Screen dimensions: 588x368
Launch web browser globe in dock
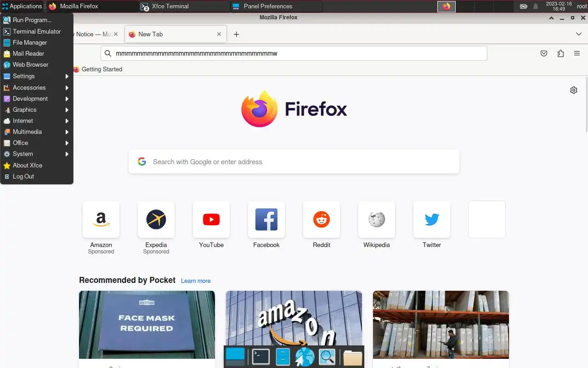coord(305,357)
